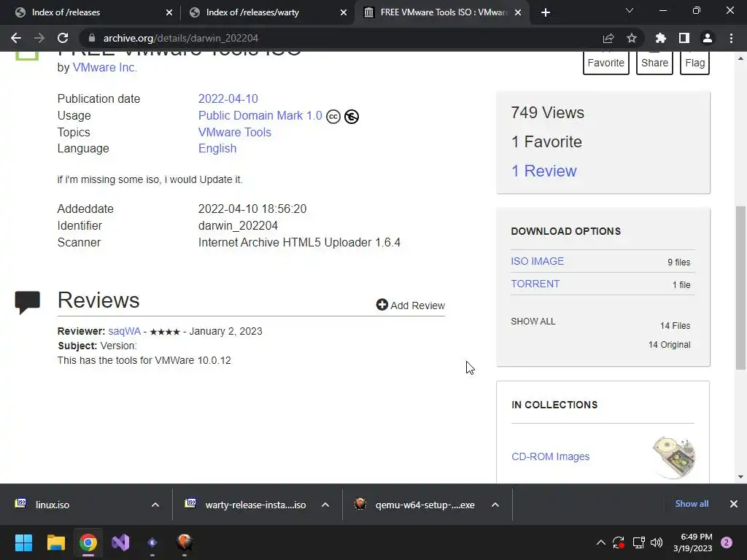Click the page vertical scrollbar thumb

click(740, 287)
